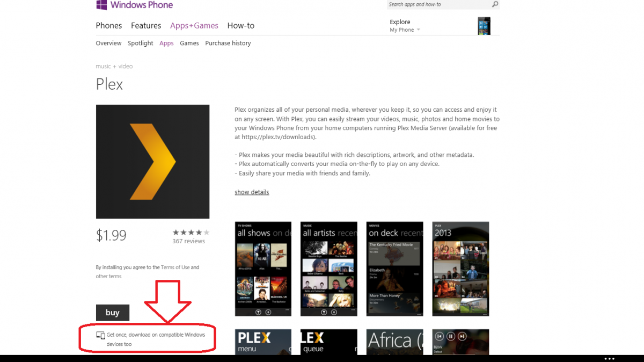The height and width of the screenshot is (362, 644).
Task: Open the Terms of Use link
Action: 175,267
